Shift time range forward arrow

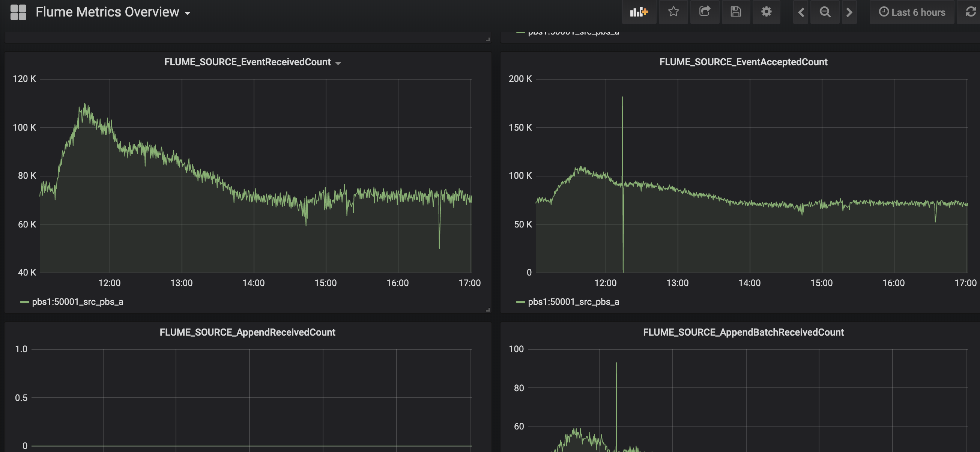[x=849, y=12]
